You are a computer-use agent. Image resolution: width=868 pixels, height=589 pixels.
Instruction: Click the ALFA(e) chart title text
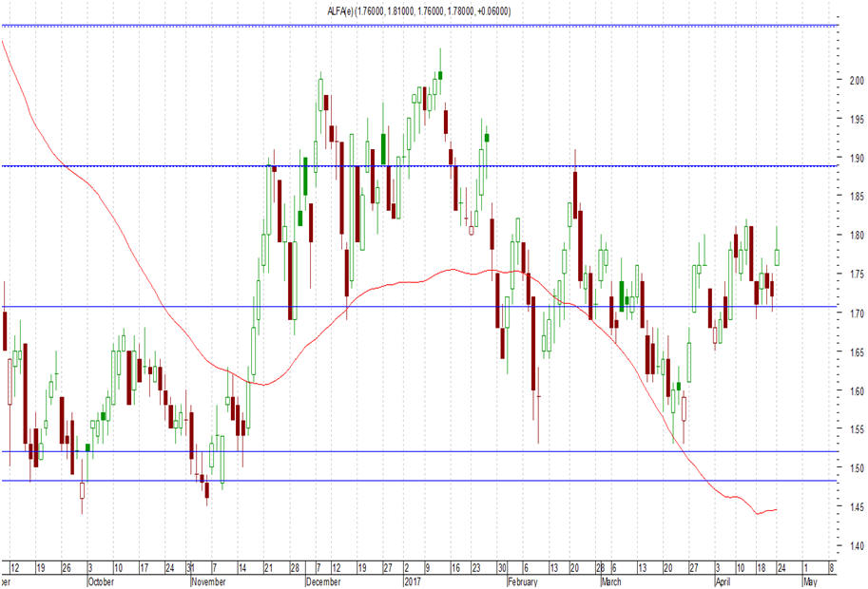point(418,11)
